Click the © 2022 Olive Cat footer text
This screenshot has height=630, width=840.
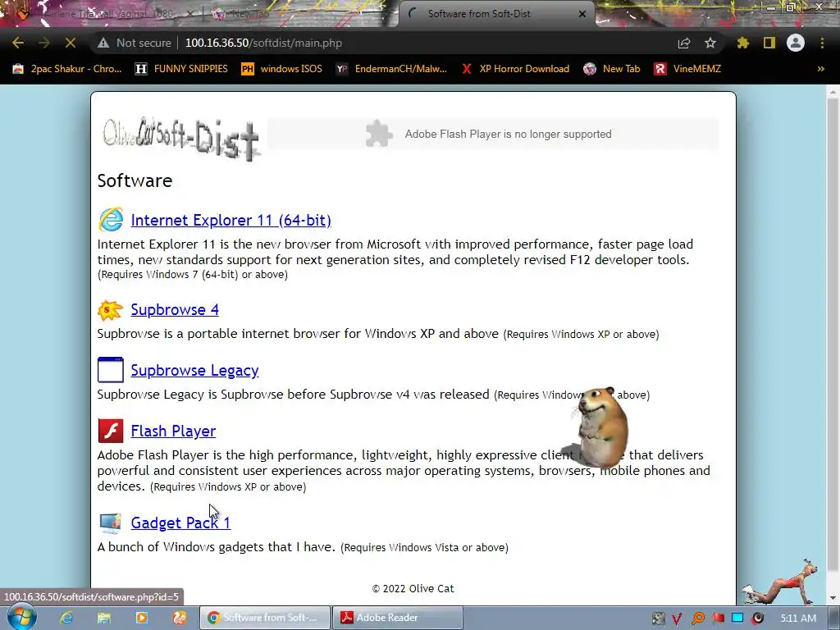tap(413, 588)
